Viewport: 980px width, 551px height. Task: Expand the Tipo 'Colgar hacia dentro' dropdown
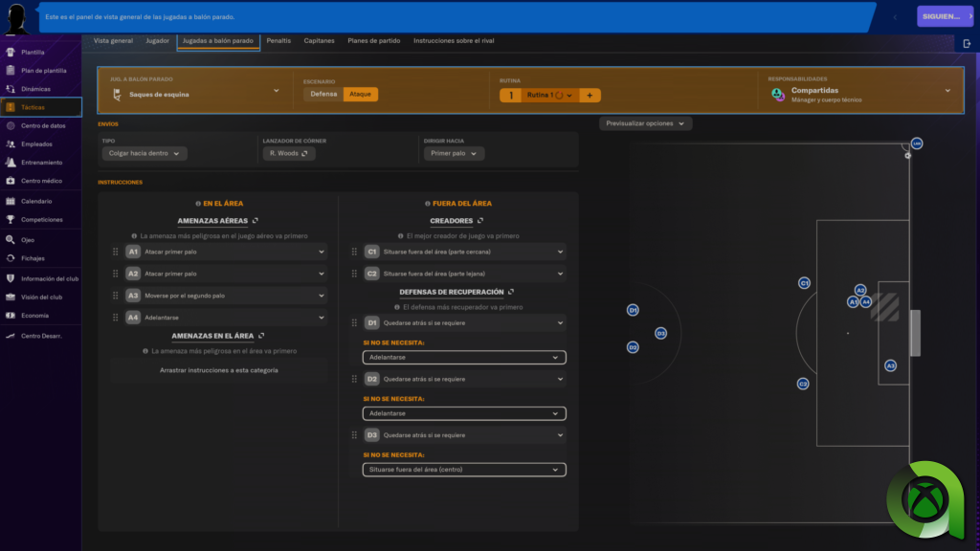point(145,153)
